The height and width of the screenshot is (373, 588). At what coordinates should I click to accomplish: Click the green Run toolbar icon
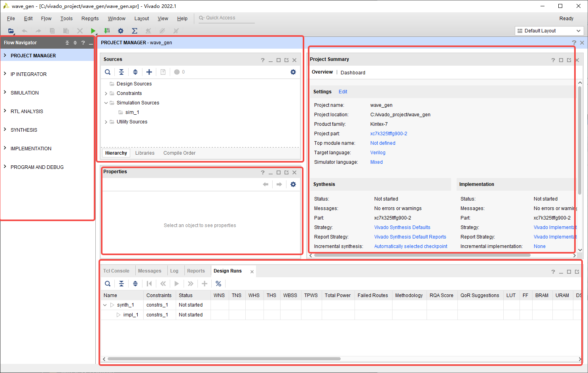pyautogui.click(x=93, y=31)
